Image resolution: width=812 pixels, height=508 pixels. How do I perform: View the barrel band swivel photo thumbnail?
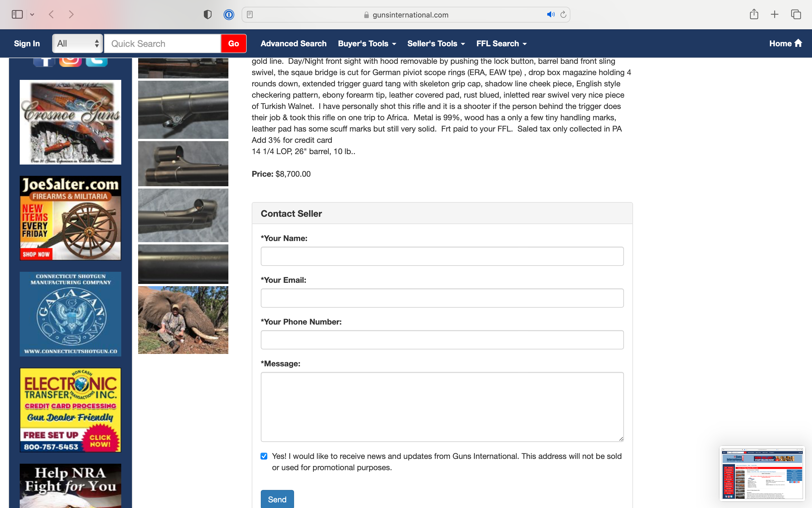[183, 110]
